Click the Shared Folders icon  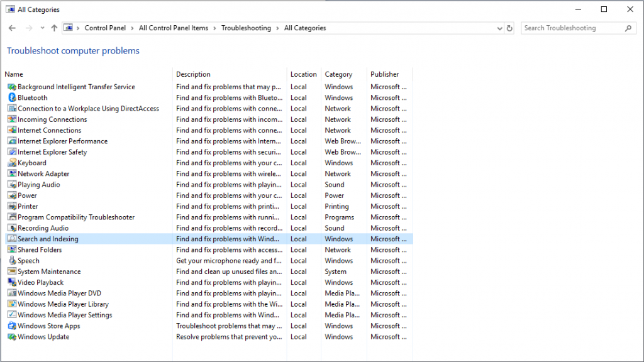(x=12, y=250)
